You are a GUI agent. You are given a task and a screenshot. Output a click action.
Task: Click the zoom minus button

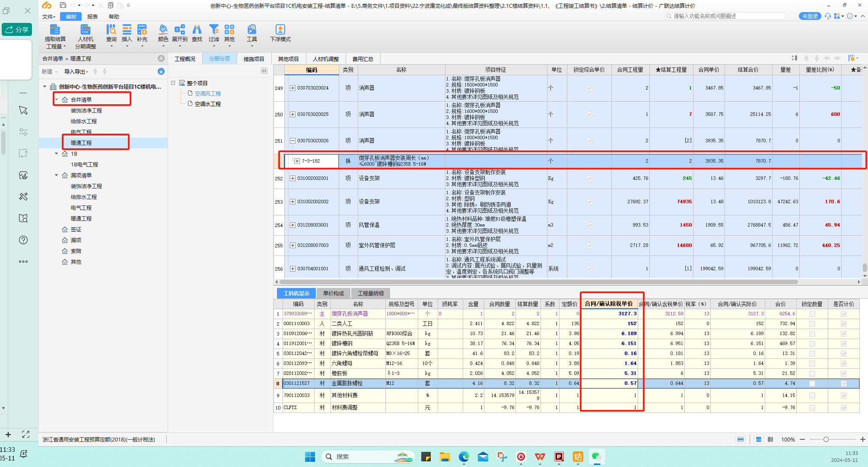point(802,439)
